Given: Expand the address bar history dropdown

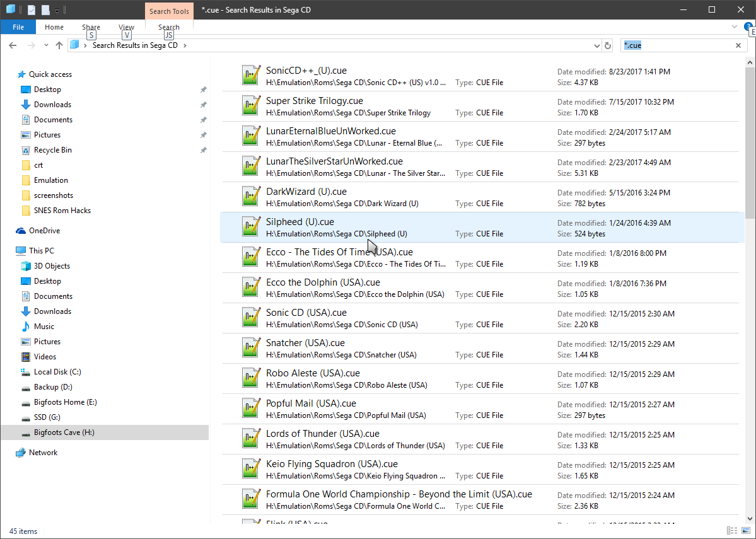Looking at the screenshot, I should pos(597,46).
